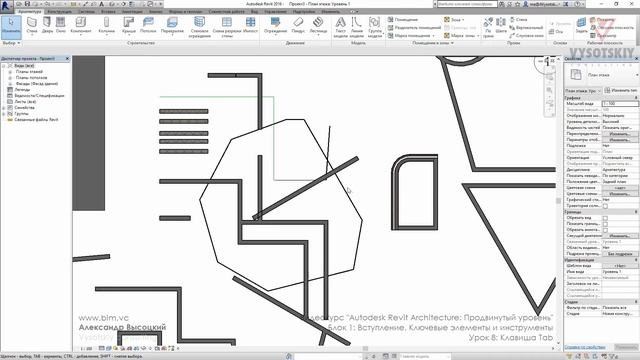Select Легенды in project browser
Screen dimensions: 640x360
tap(22, 89)
